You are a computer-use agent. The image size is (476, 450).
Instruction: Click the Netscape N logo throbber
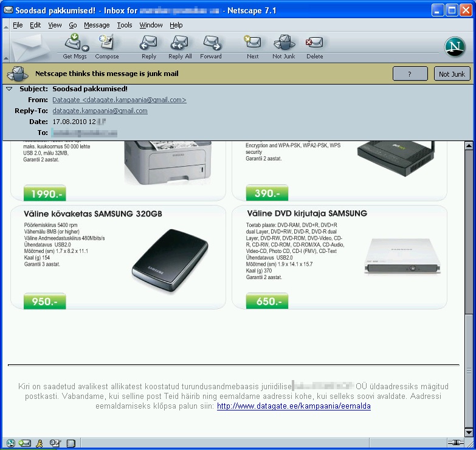[x=455, y=47]
